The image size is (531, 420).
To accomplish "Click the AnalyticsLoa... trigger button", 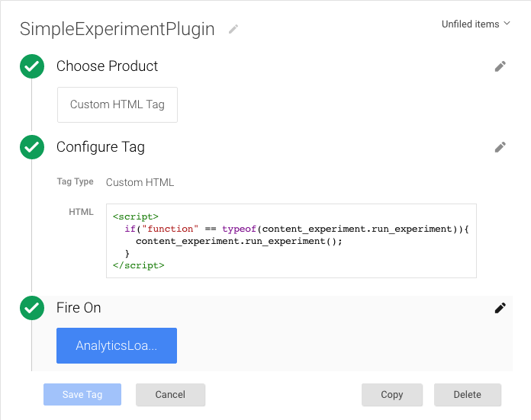I will [117, 345].
